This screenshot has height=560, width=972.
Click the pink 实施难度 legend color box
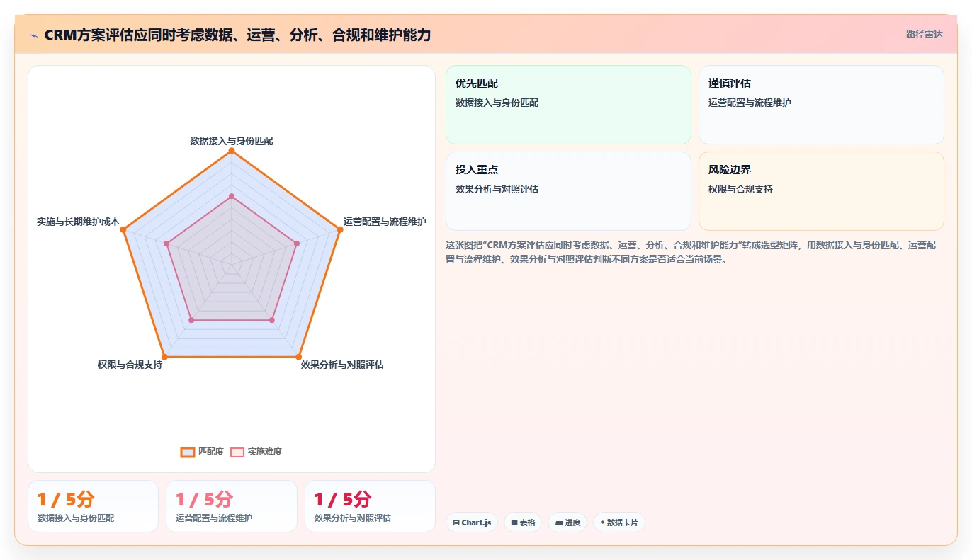point(237,452)
